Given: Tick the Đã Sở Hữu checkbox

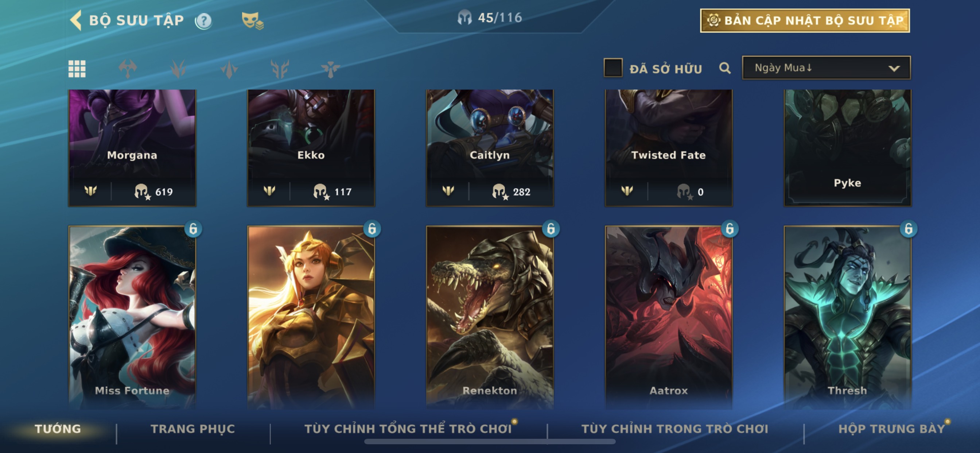Looking at the screenshot, I should pos(613,68).
